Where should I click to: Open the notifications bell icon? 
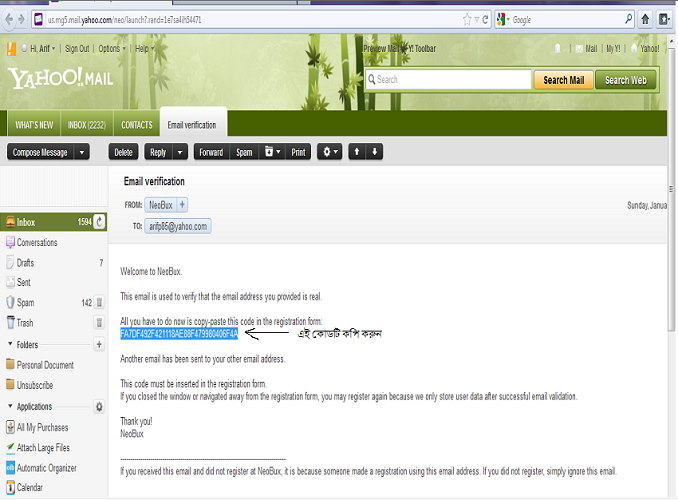coord(558,48)
